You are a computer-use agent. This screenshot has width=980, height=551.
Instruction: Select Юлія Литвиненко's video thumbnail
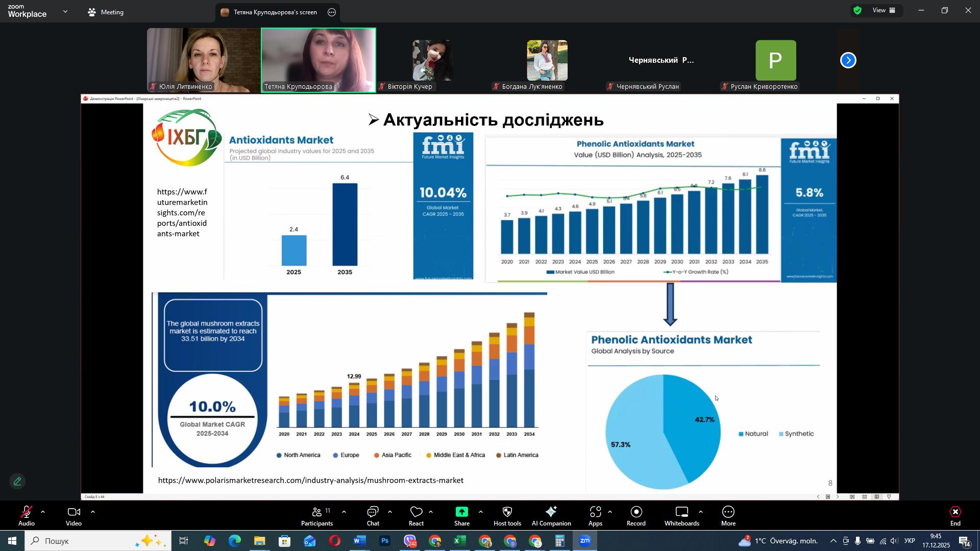pos(203,60)
